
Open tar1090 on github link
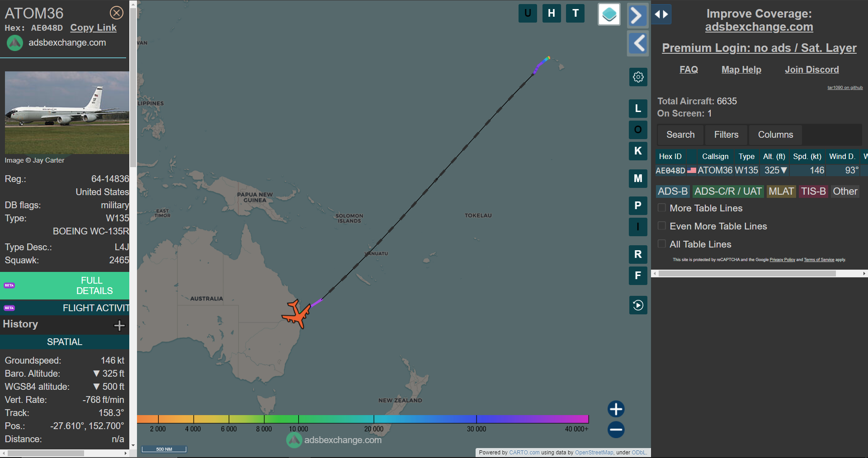pyautogui.click(x=845, y=88)
